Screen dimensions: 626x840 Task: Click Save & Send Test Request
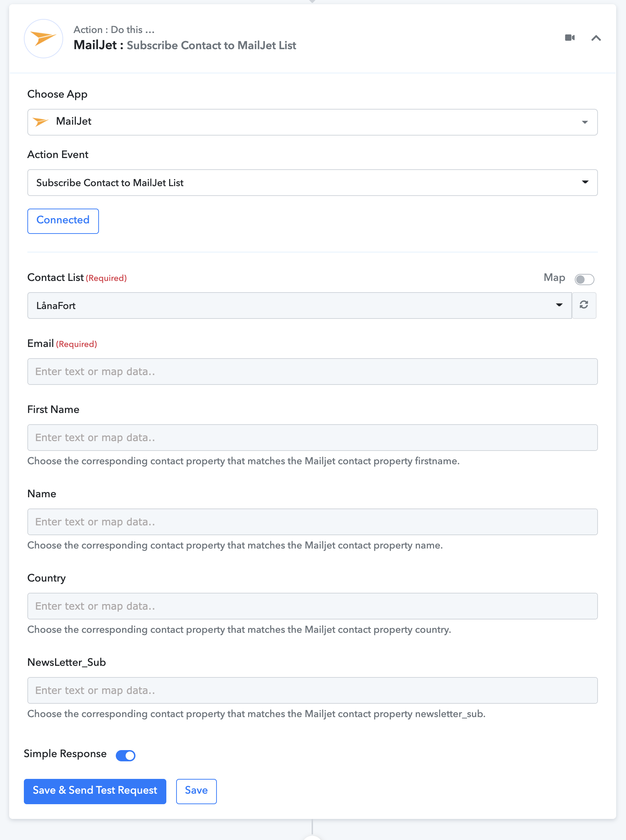(95, 791)
